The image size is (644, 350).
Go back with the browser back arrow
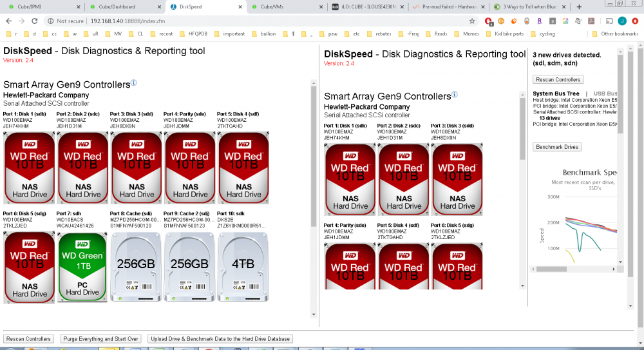coord(8,21)
